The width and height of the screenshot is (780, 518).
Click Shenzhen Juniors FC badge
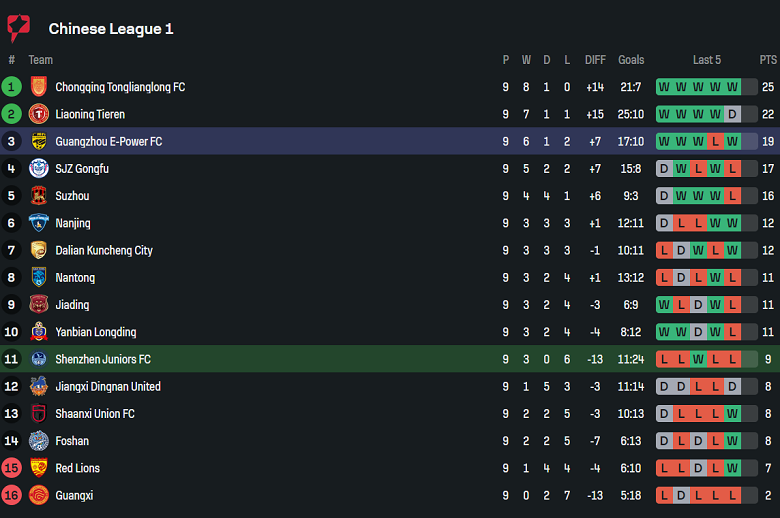pos(39,359)
